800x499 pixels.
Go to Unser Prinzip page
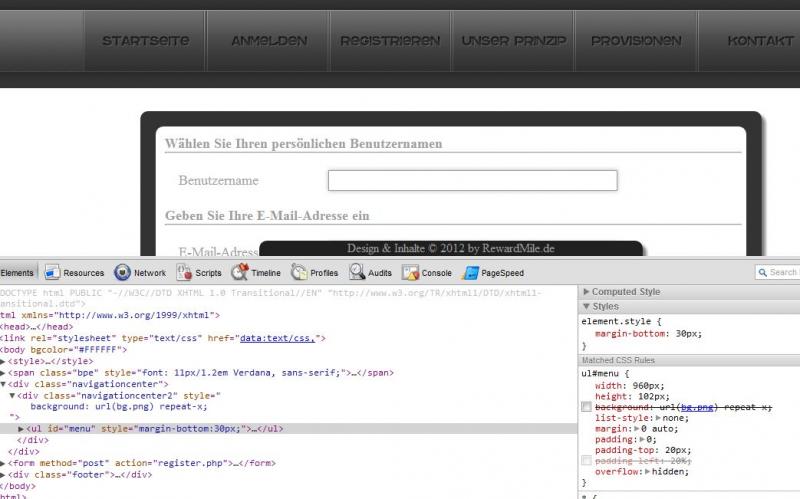514,42
